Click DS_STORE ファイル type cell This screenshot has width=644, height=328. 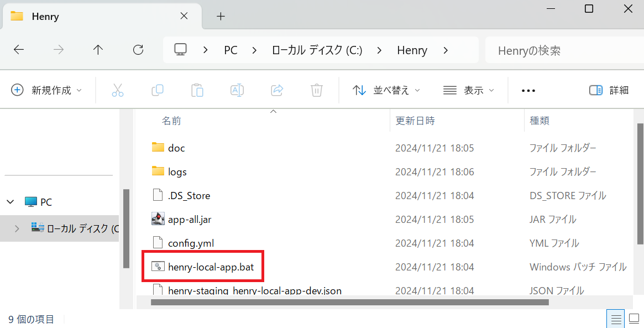tap(568, 196)
